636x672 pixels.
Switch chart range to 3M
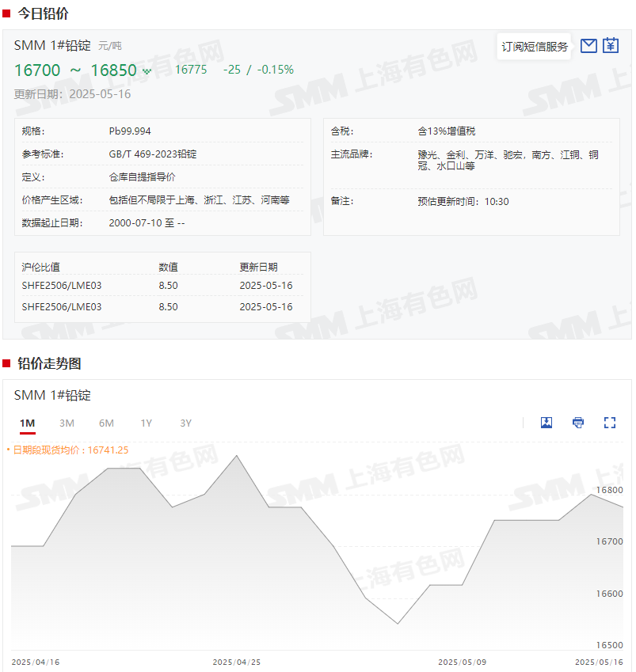pos(67,423)
